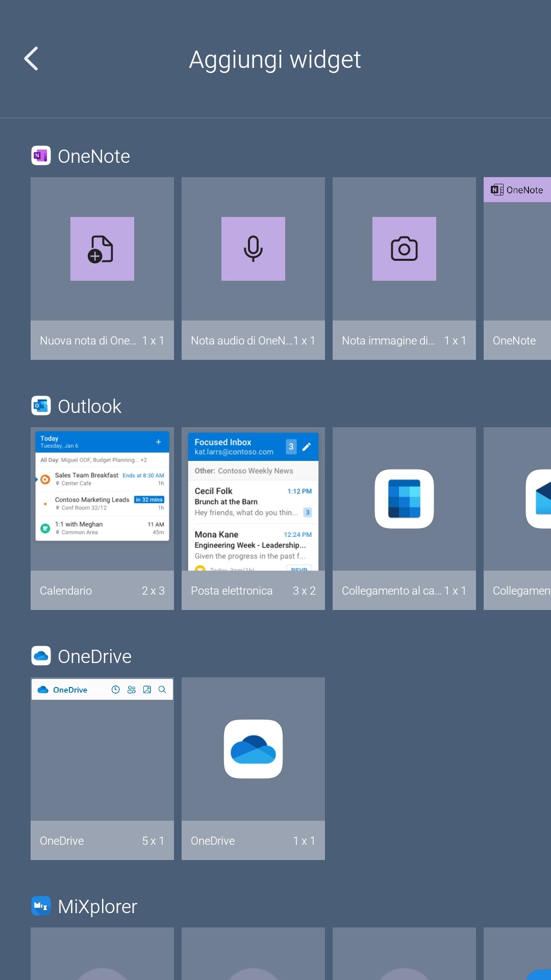Tap the 'in 32 mins' badge in calendar preview

click(x=149, y=500)
